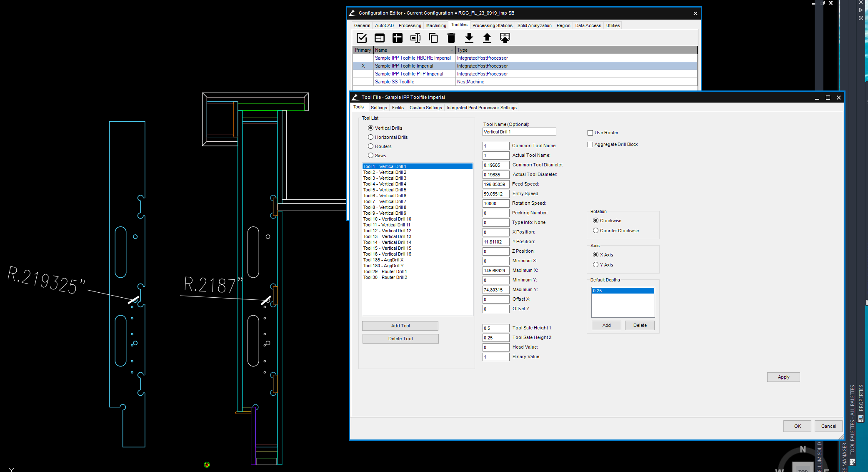
Task: Open the Processing Stations tab
Action: (x=492, y=25)
